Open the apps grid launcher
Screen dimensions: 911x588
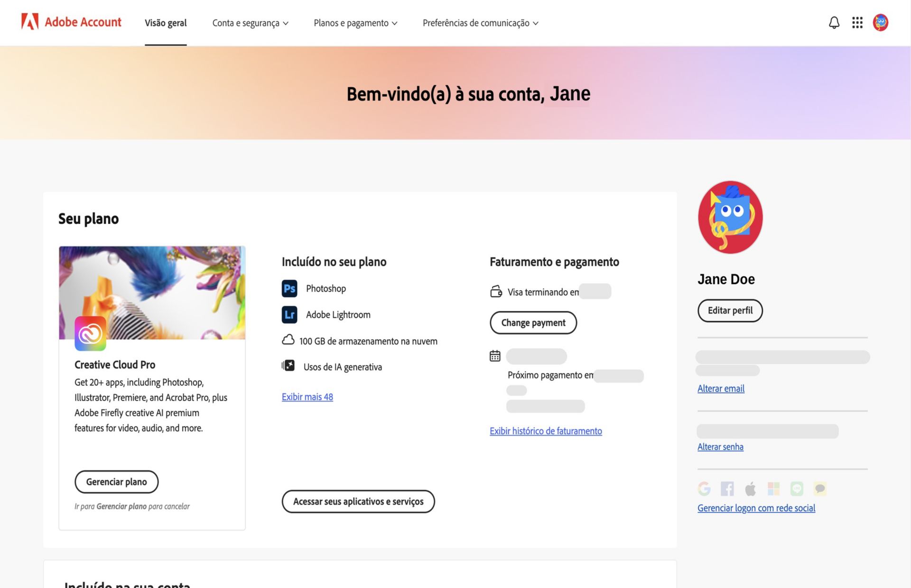(x=857, y=22)
